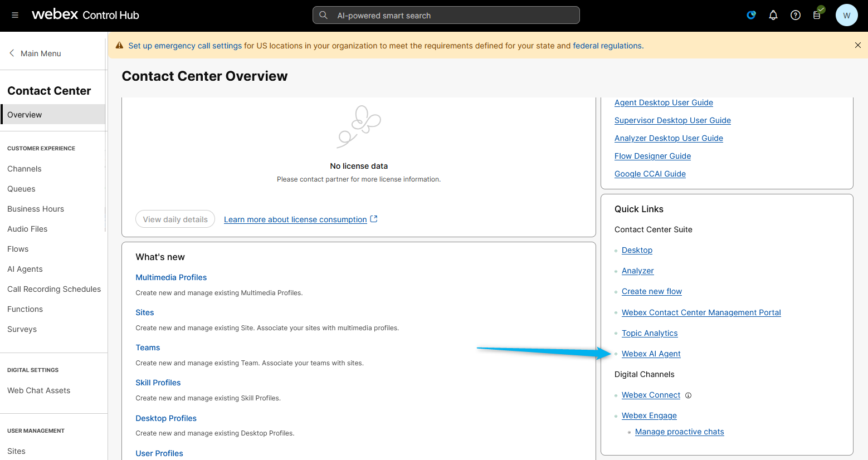Click the info icon beside Webex Connect
The image size is (868, 460).
(688, 395)
